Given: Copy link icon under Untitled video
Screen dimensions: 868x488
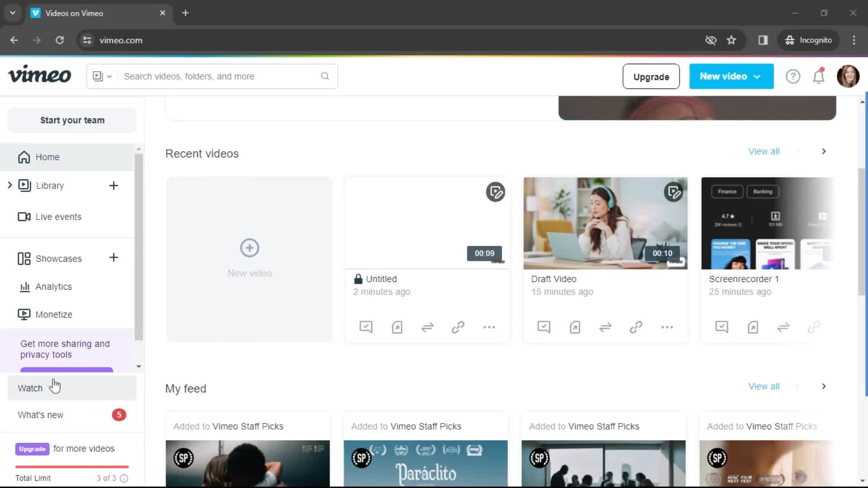Looking at the screenshot, I should pos(458,327).
